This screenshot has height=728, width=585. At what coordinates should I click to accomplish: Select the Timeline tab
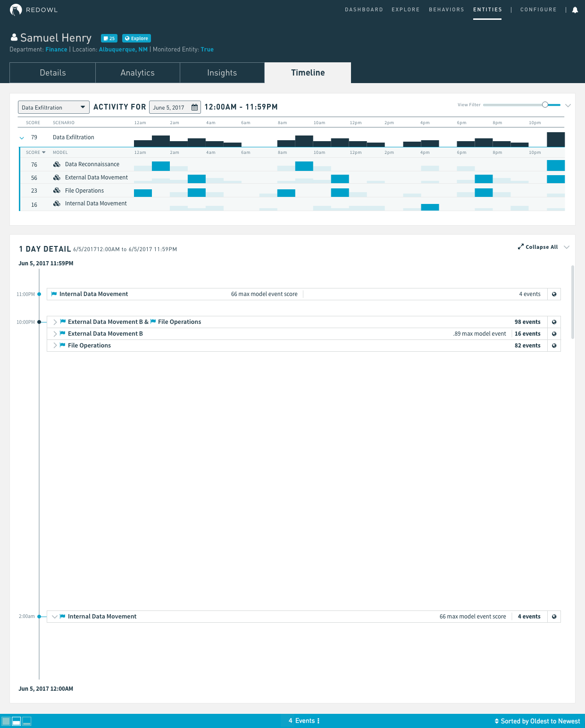(x=308, y=73)
